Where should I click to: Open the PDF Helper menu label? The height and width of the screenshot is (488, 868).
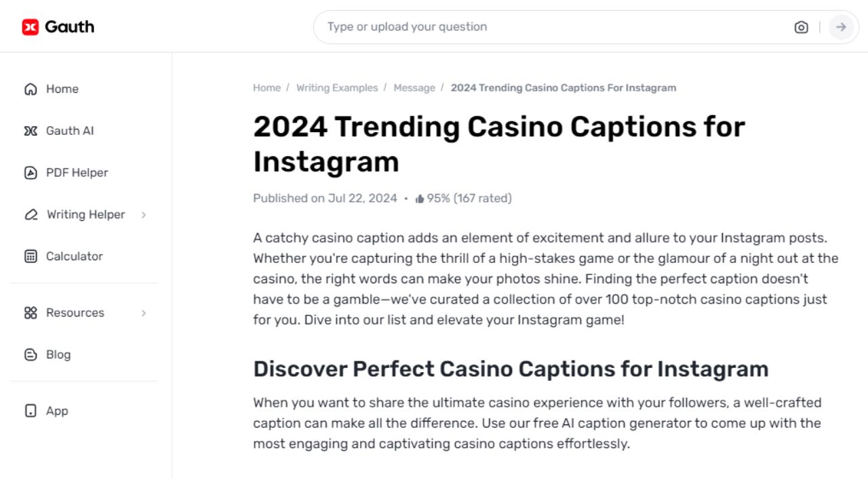point(77,173)
